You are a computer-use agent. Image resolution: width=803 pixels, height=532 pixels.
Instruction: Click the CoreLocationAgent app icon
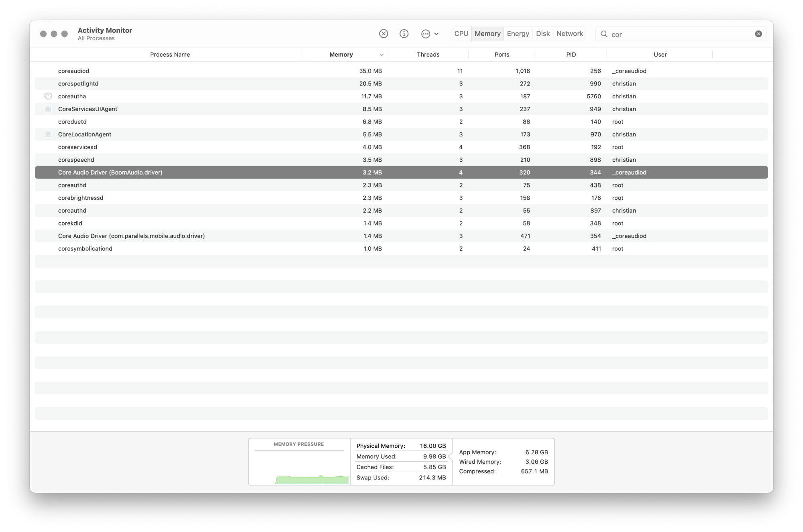[x=48, y=134]
